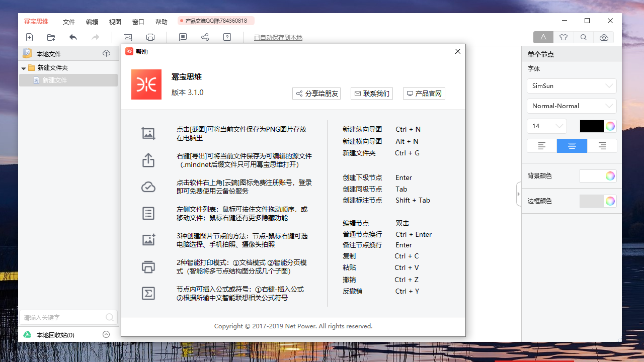Open the 帮助 menu
The width and height of the screenshot is (644, 362).
point(162,22)
